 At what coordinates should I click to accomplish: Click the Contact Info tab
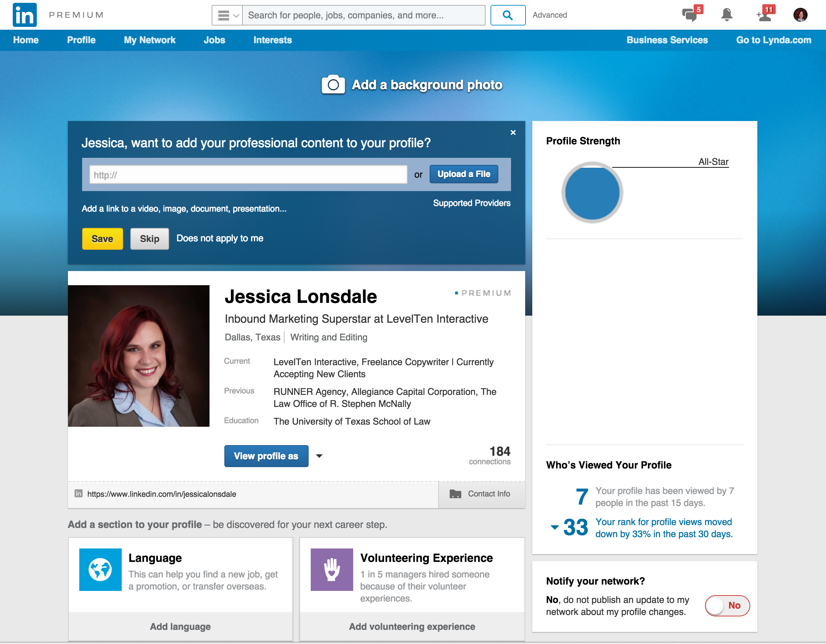[x=481, y=494]
